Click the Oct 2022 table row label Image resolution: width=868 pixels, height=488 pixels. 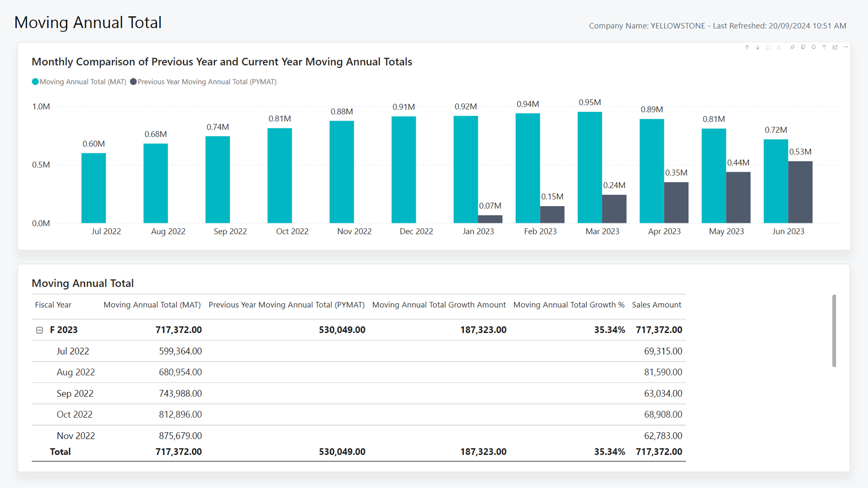[x=75, y=414]
